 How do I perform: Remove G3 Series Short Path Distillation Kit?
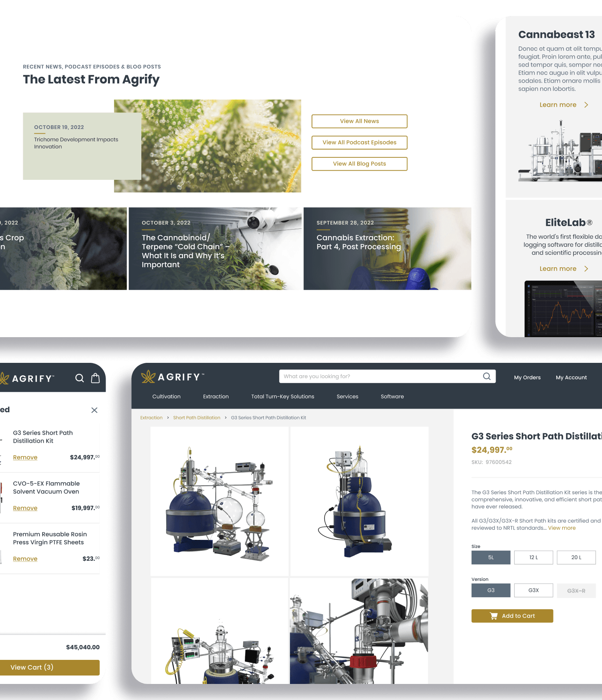(x=25, y=457)
